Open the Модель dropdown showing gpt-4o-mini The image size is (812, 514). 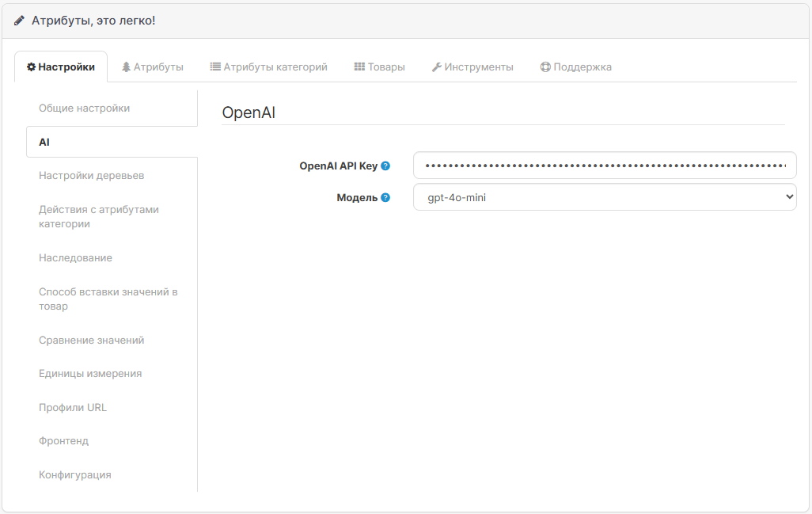click(604, 196)
